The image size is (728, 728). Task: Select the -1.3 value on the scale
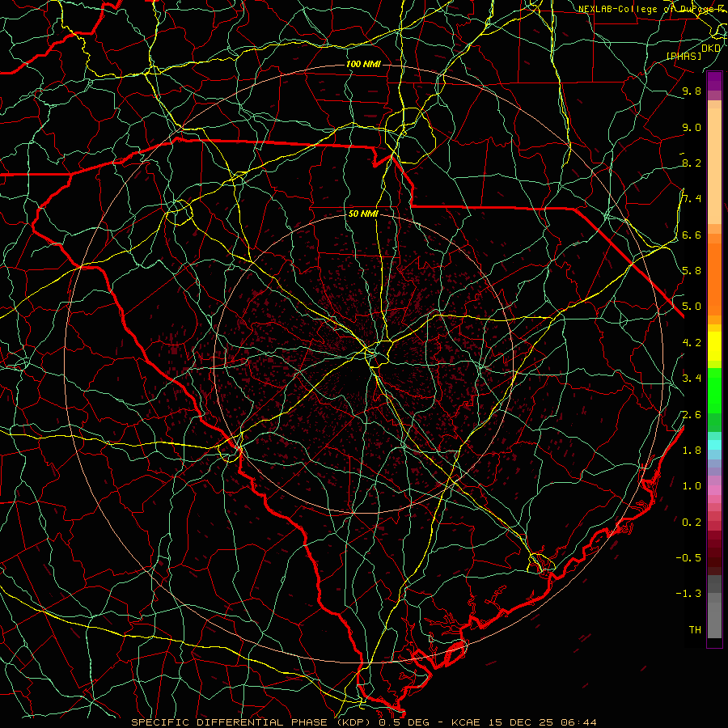tap(688, 594)
